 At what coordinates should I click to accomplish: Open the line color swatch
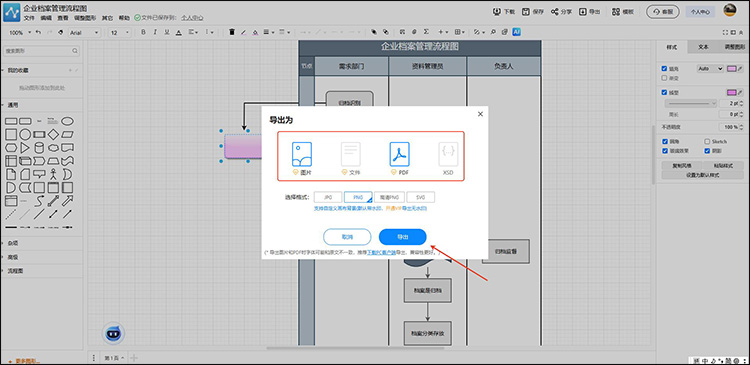pyautogui.click(x=732, y=92)
